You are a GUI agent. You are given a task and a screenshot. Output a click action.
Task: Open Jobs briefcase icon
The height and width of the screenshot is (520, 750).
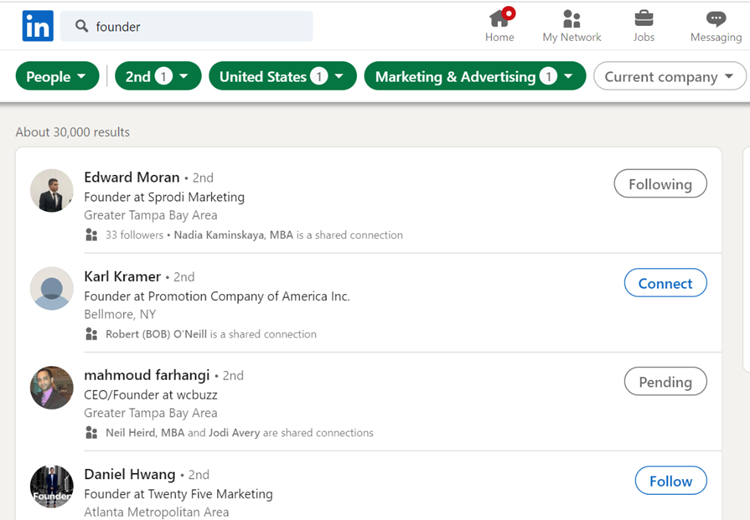644,19
